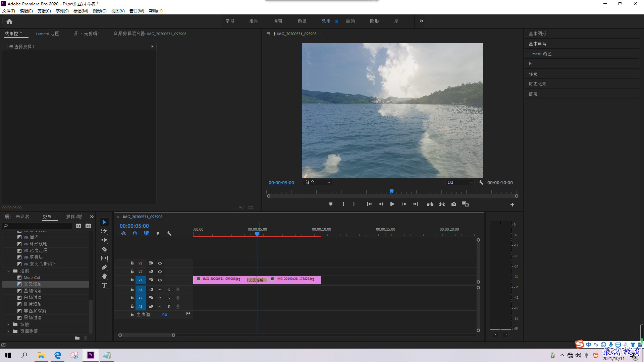Screen dimensions: 644x362
Task: Toggle V3 track output eye
Action: (x=160, y=263)
